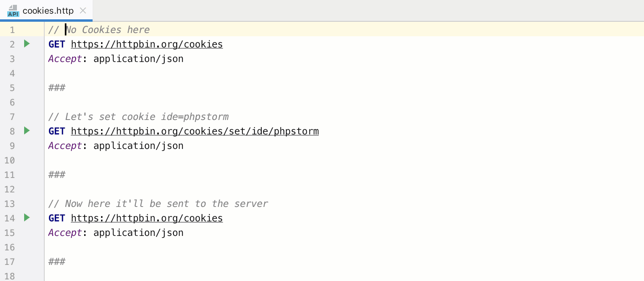Click the ### separator on line 17
Screen dimensions: 644x281
tap(57, 262)
